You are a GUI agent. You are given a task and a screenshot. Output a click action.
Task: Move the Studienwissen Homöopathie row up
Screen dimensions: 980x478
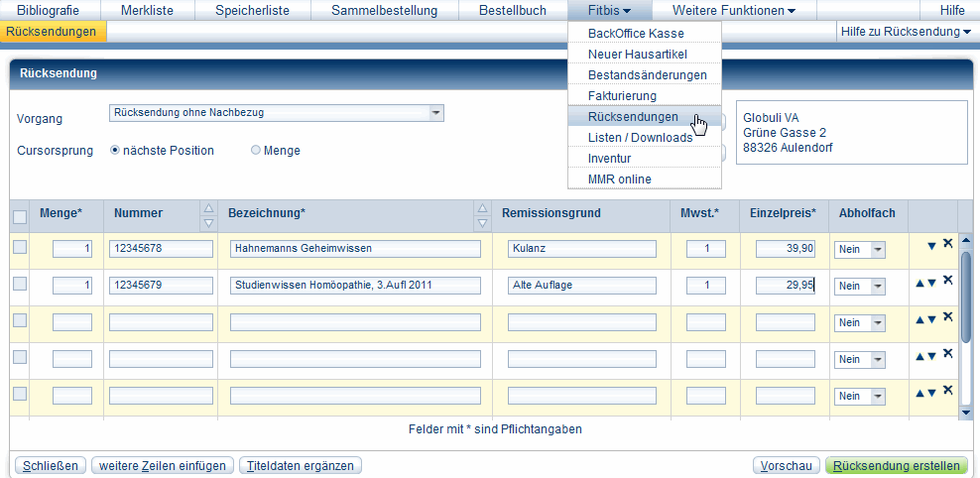(920, 284)
